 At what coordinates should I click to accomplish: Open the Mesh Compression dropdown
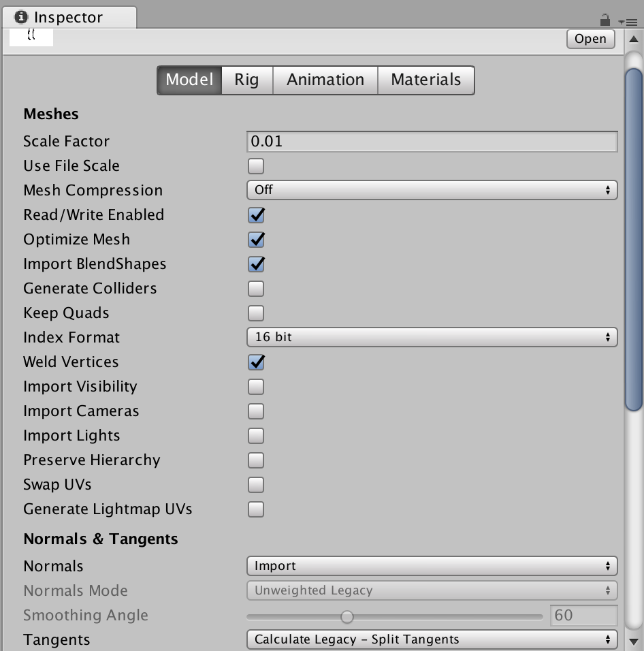(432, 190)
